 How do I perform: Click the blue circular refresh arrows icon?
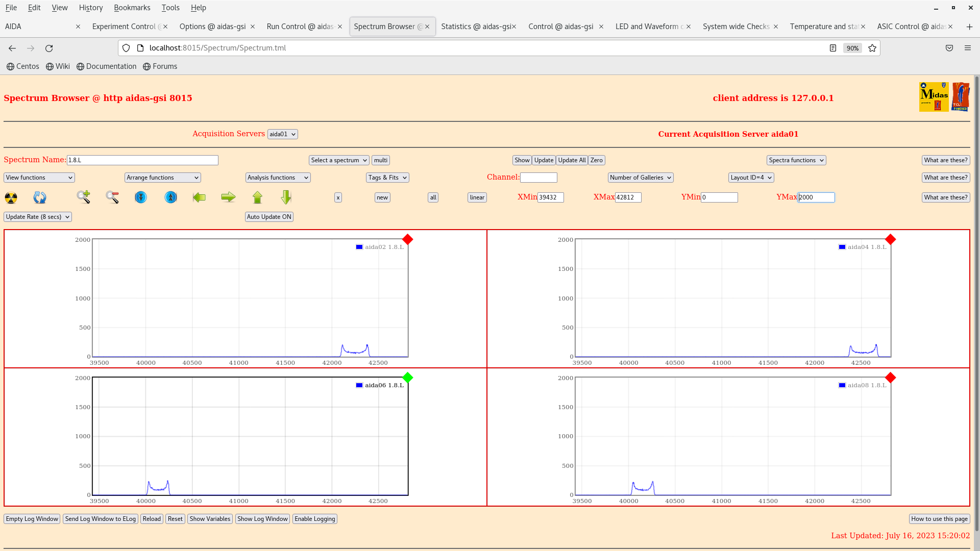click(x=40, y=197)
